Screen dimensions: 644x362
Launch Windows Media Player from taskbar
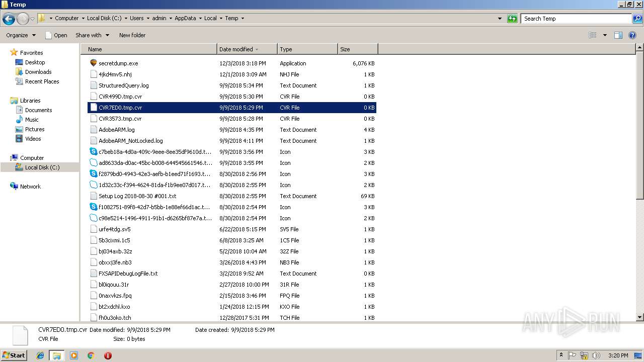click(x=74, y=355)
